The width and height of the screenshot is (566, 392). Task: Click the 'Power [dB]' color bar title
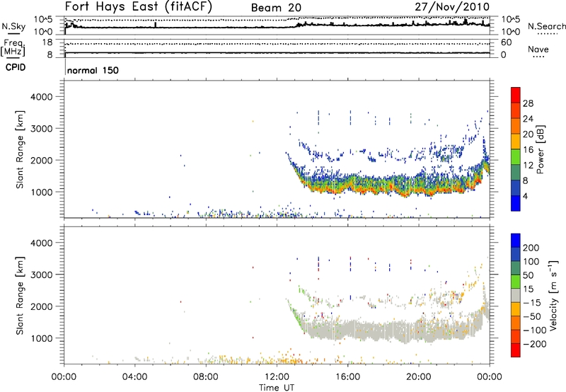click(x=541, y=149)
